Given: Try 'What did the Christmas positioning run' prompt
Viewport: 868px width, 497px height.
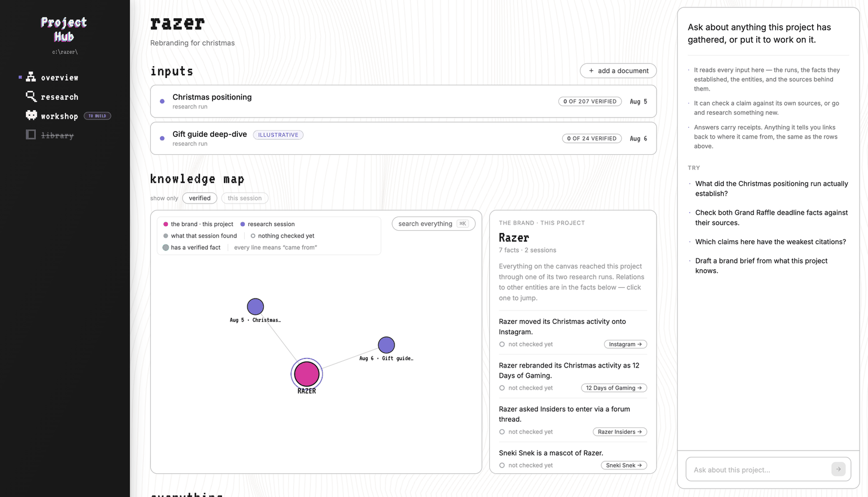Looking at the screenshot, I should point(771,188).
